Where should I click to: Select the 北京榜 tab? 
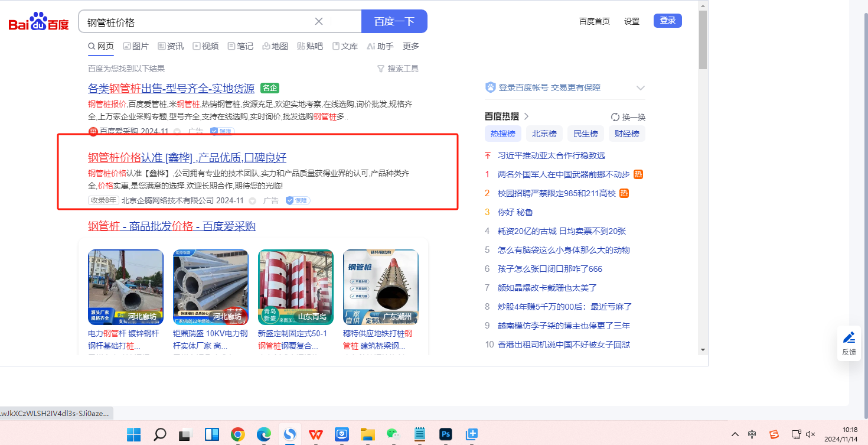544,134
